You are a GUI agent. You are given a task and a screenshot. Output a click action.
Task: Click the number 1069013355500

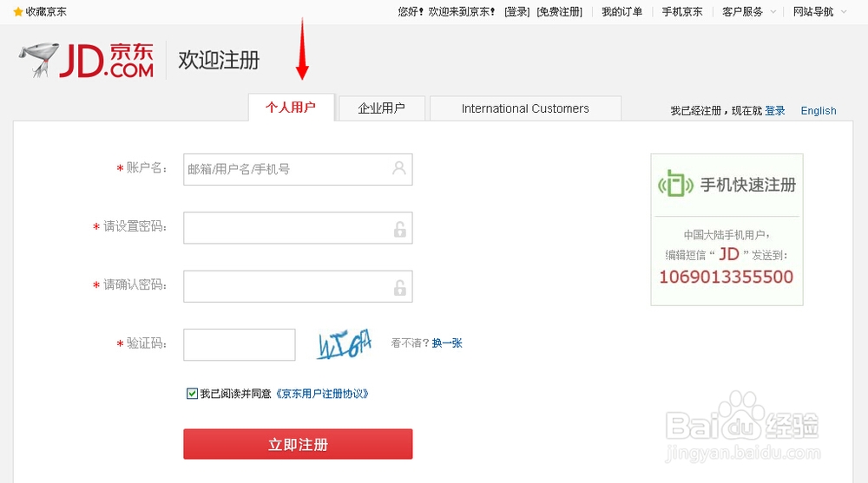(x=727, y=277)
